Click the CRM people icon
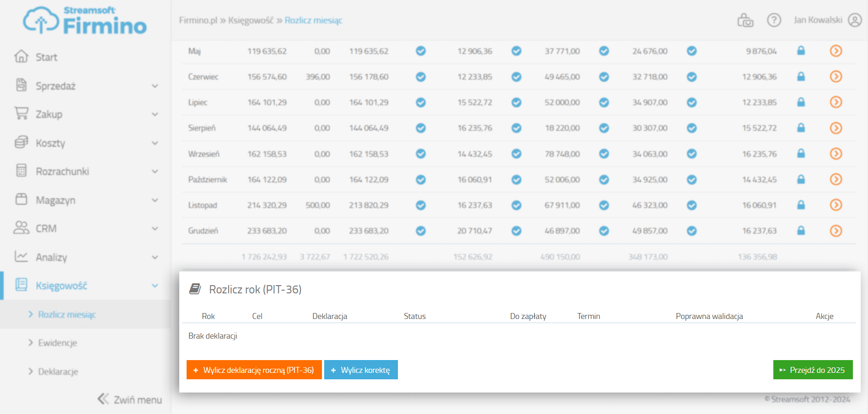The image size is (868, 414). 21,228
